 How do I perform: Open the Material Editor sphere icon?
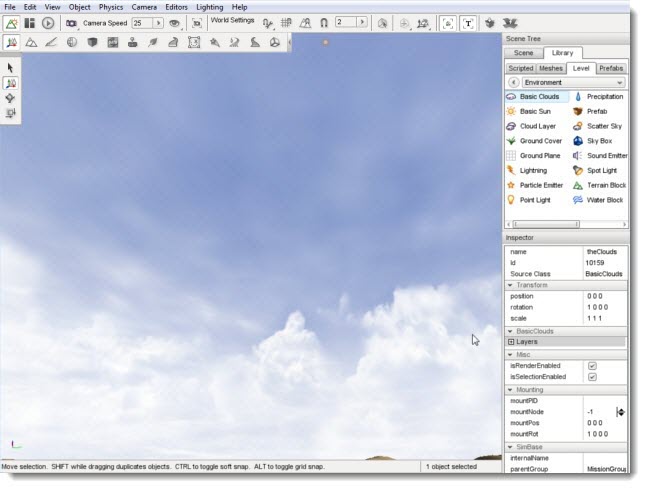coord(72,42)
